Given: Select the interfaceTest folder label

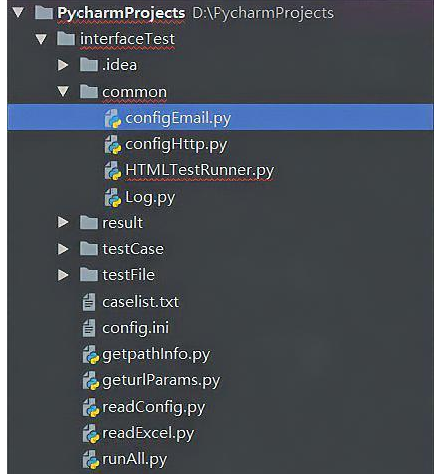Looking at the screenshot, I should [x=127, y=39].
